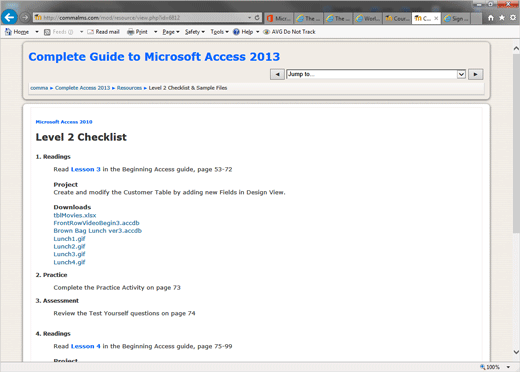Open the Page menu
This screenshot has width=520, height=372.
tap(171, 32)
